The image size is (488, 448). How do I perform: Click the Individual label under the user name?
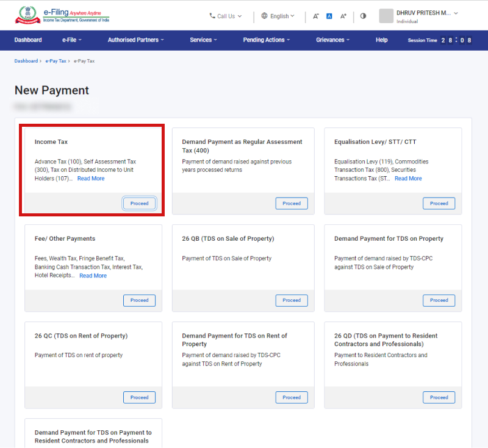pyautogui.click(x=407, y=21)
